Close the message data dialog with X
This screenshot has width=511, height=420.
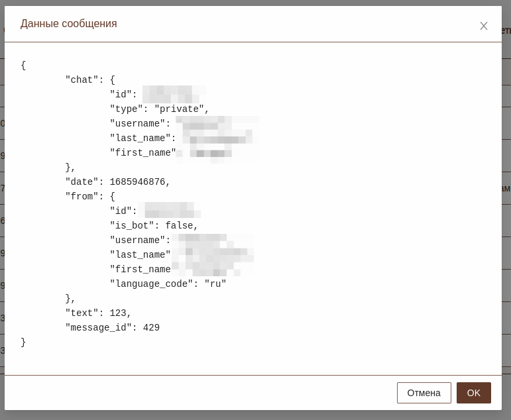[484, 26]
